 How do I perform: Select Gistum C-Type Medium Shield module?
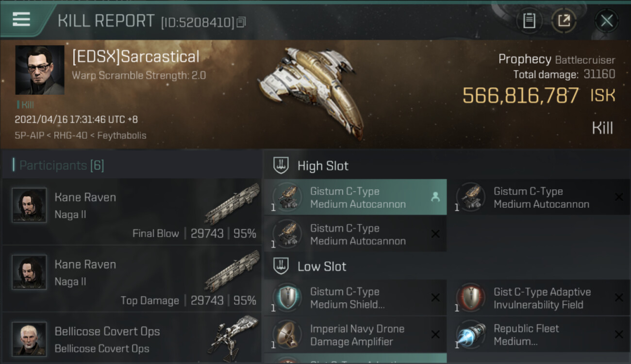coord(355,298)
